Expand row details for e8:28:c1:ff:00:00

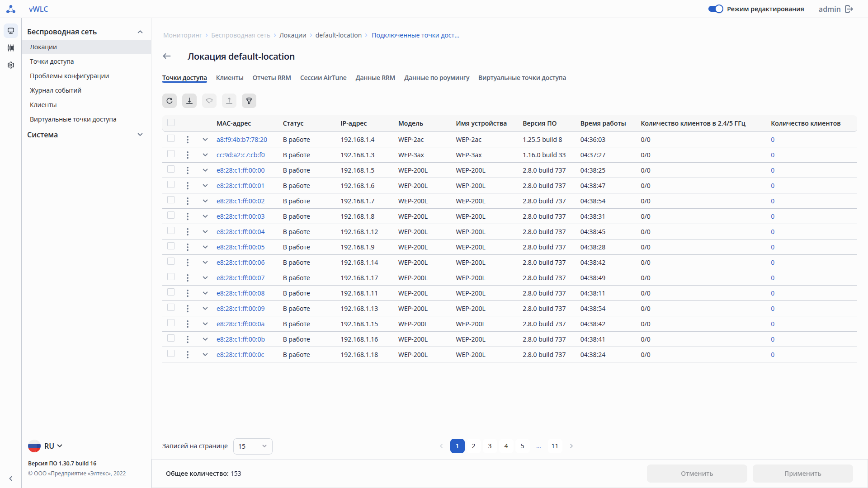[x=205, y=170]
